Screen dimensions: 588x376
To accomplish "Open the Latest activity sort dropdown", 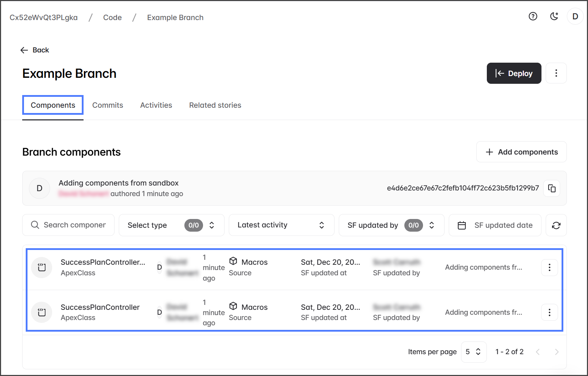I will [281, 225].
